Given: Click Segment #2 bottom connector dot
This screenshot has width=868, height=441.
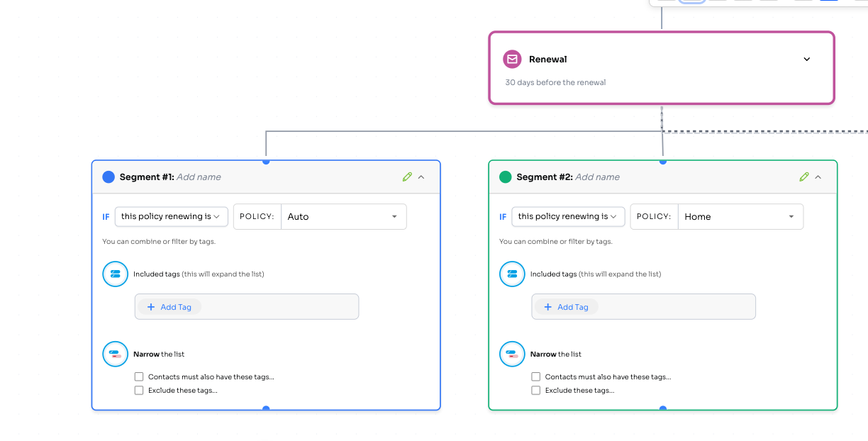Looking at the screenshot, I should click(x=663, y=408).
